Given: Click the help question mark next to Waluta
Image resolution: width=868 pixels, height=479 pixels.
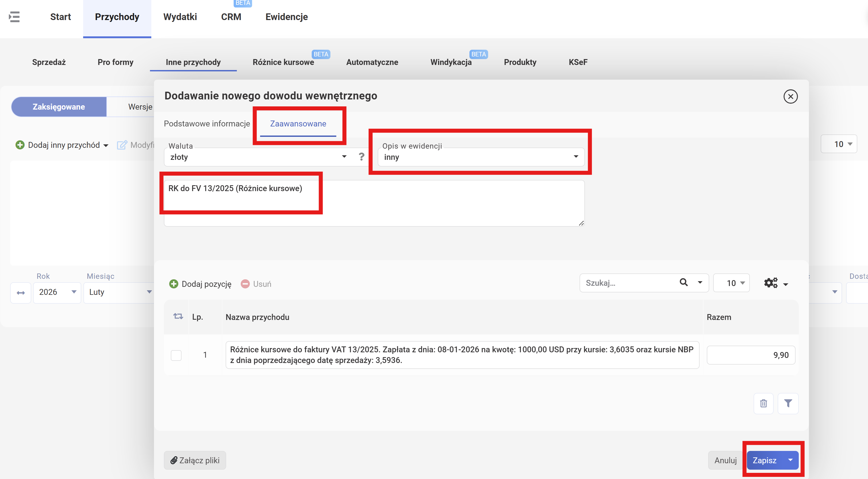Looking at the screenshot, I should coord(361,157).
